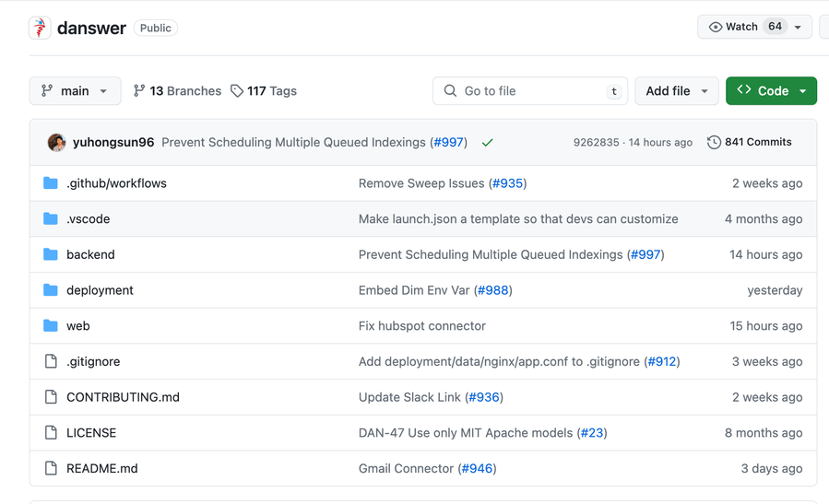Screen dimensions: 829x504
Task: Open the CONTRIBUTING.md file
Action: [x=123, y=397]
